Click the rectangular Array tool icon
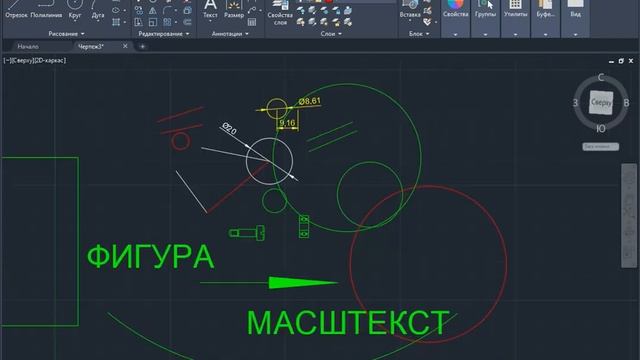Screen dimensions: 640x360 (167, 22)
